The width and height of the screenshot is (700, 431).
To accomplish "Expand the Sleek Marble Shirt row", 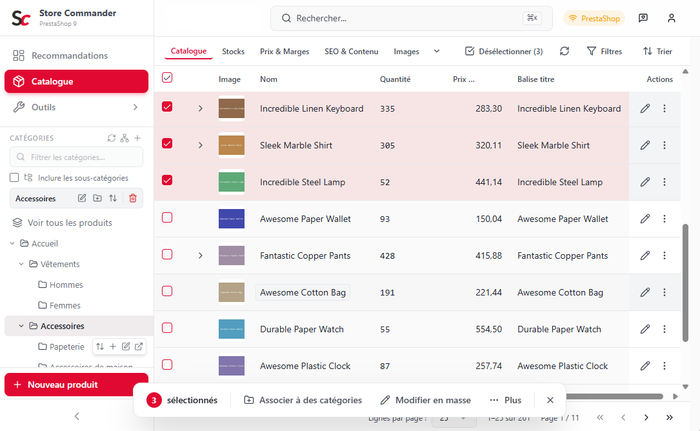I will (x=200, y=145).
